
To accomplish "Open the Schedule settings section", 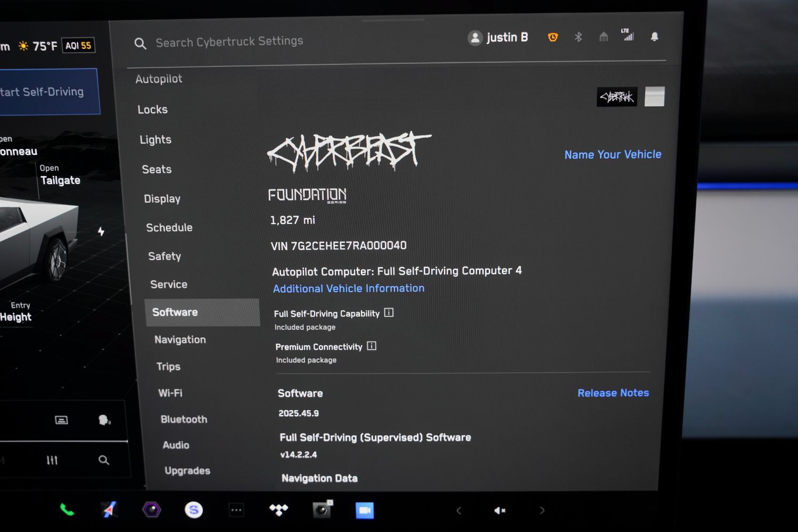I will click(169, 227).
